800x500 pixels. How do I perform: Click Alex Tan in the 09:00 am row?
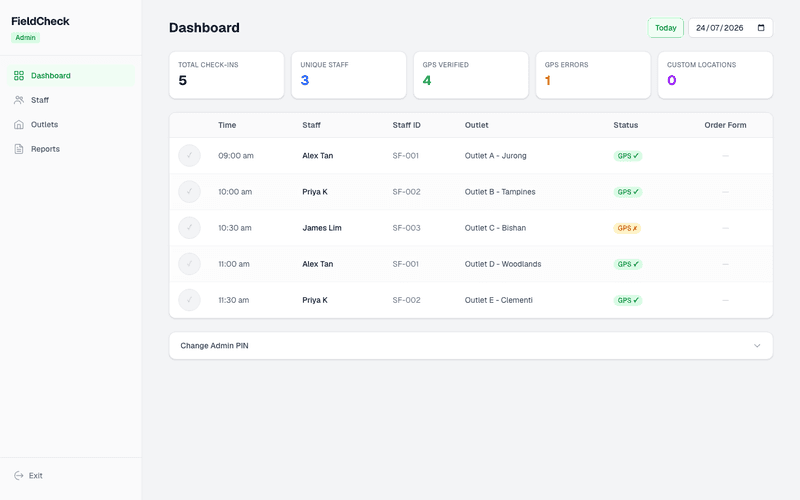[x=317, y=156]
